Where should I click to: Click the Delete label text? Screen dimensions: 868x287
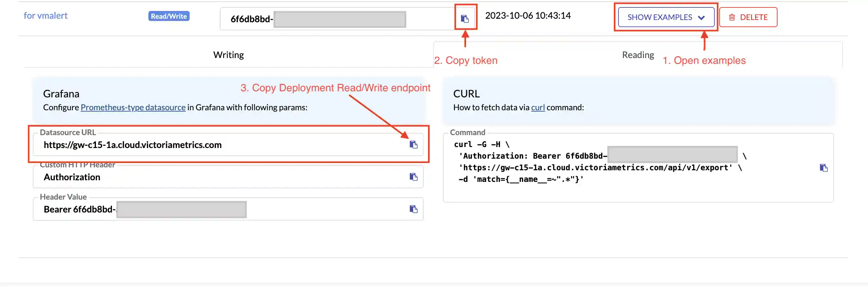pyautogui.click(x=753, y=17)
